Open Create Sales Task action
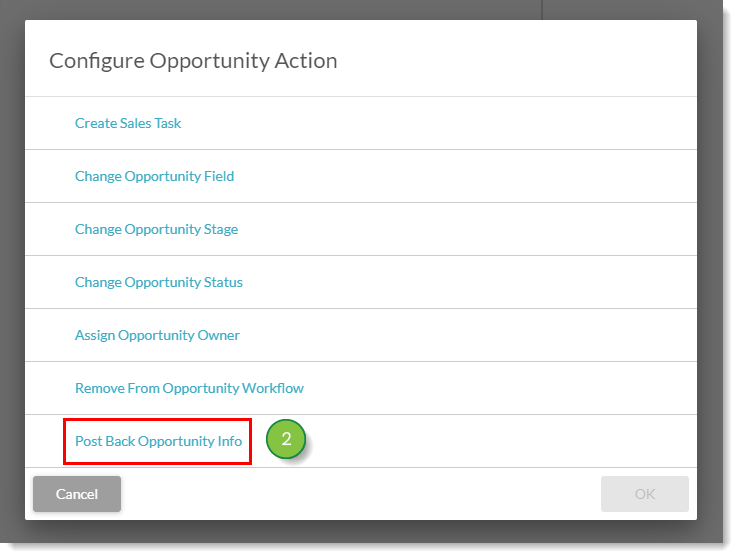The width and height of the screenshot is (738, 558). point(128,123)
